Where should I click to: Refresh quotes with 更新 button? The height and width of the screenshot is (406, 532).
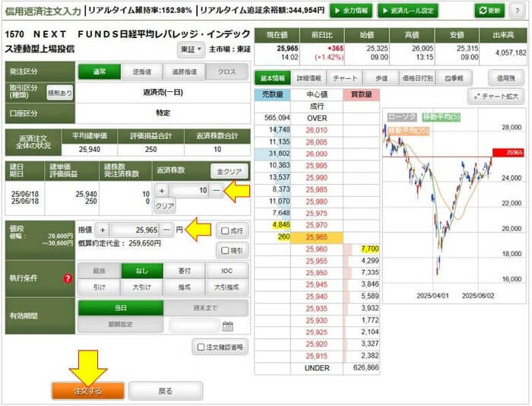tap(489, 11)
